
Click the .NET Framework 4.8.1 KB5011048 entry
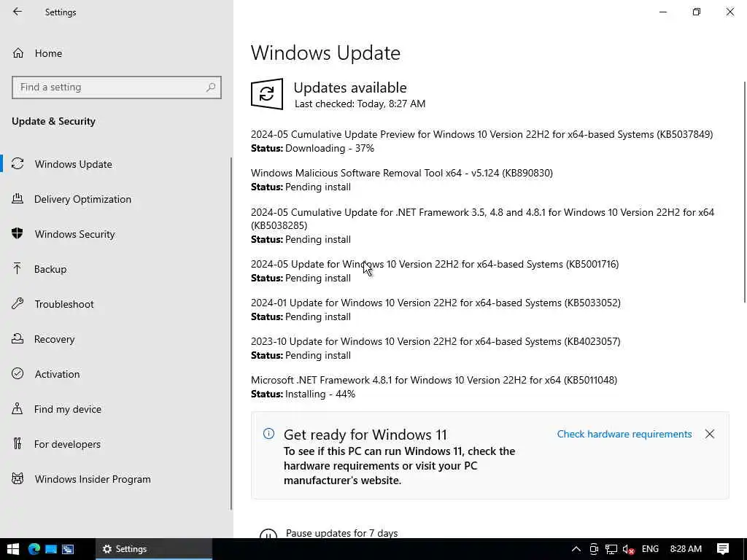click(433, 380)
